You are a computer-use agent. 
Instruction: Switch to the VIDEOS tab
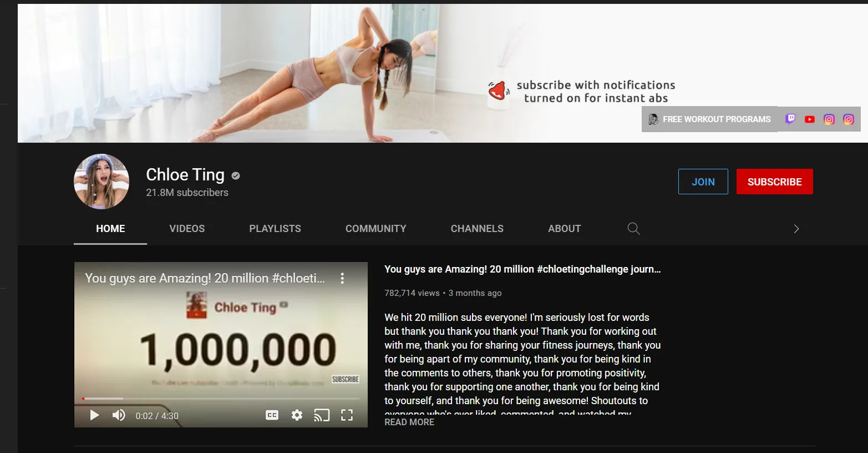coord(187,229)
